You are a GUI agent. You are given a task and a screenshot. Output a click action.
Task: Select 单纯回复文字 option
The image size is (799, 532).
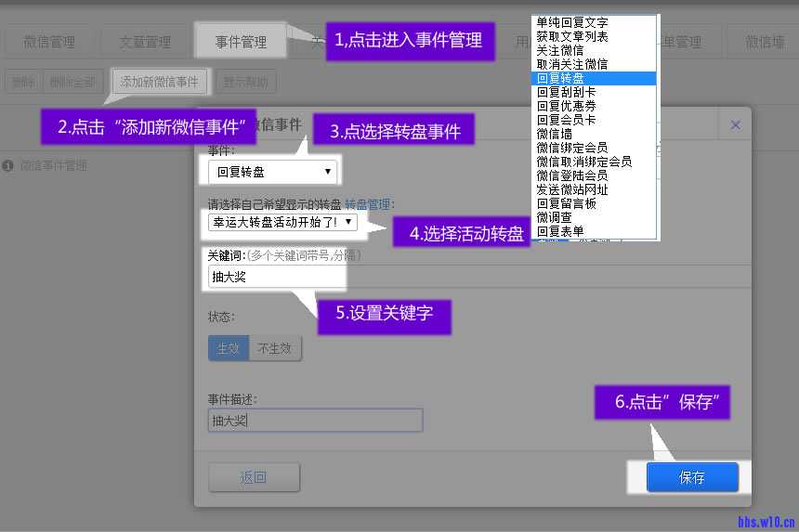click(571, 22)
